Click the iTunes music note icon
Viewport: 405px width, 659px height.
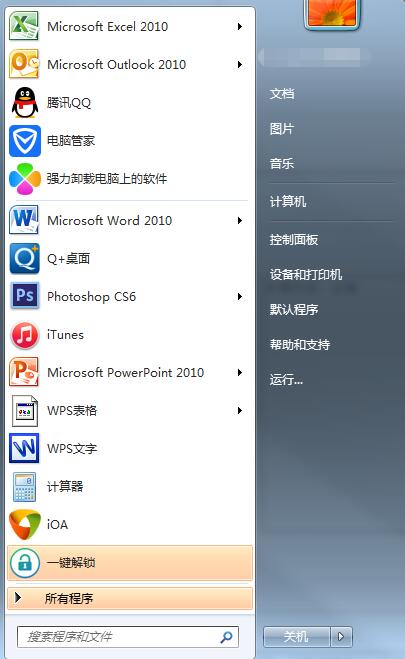coord(25,335)
